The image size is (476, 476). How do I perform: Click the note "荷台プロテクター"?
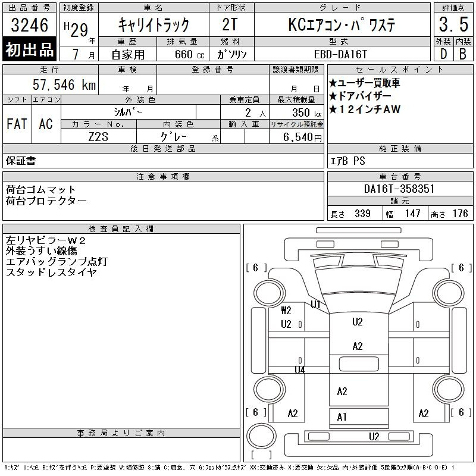point(46,201)
